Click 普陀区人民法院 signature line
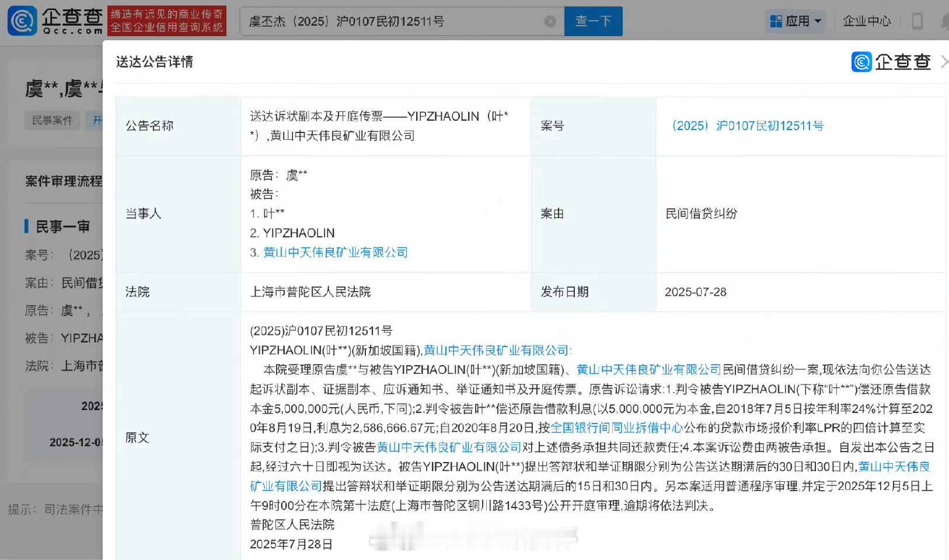Screen dimensions: 949x560 point(292,525)
